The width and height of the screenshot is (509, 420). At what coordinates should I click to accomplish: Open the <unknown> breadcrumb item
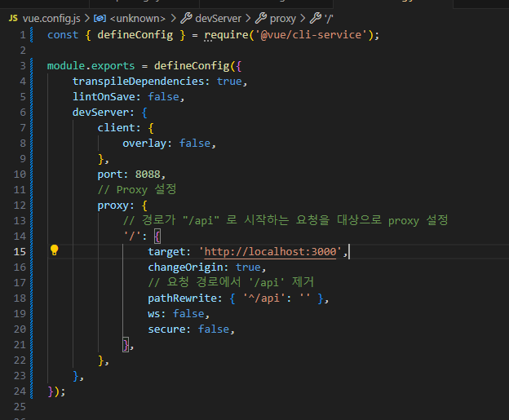tap(138, 19)
